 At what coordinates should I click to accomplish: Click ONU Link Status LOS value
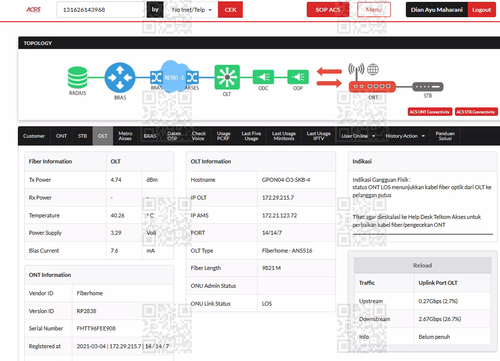267,304
